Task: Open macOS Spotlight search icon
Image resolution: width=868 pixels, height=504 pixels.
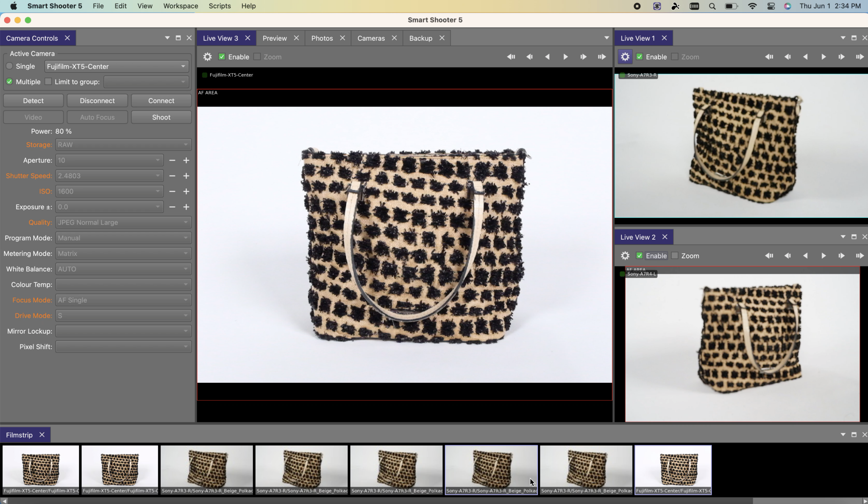Action: [x=712, y=6]
